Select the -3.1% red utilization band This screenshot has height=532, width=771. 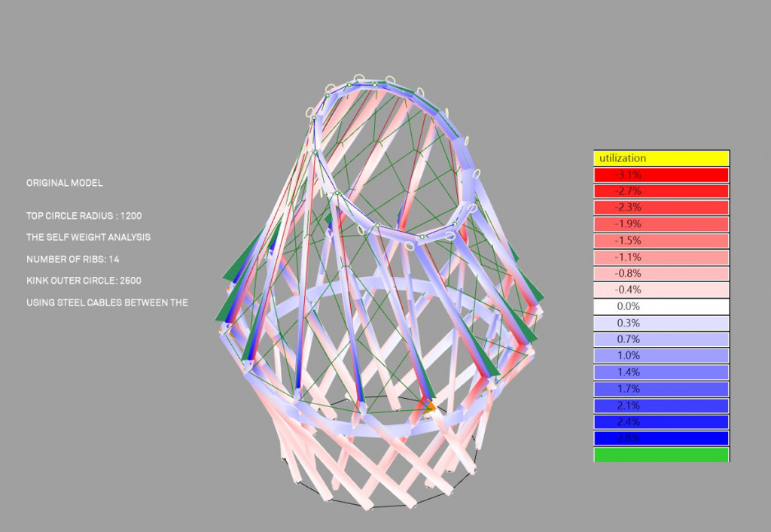(x=661, y=175)
